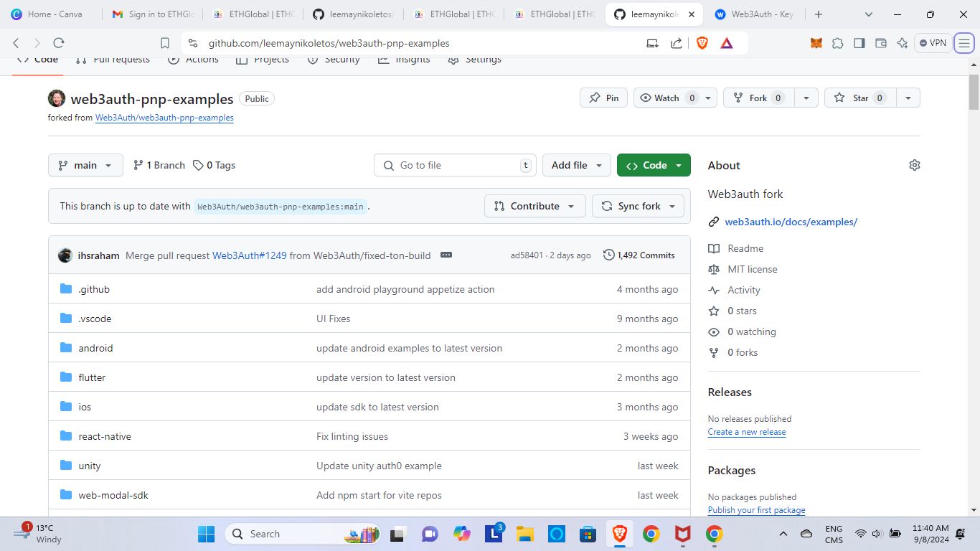Click Create a new release link

(747, 432)
